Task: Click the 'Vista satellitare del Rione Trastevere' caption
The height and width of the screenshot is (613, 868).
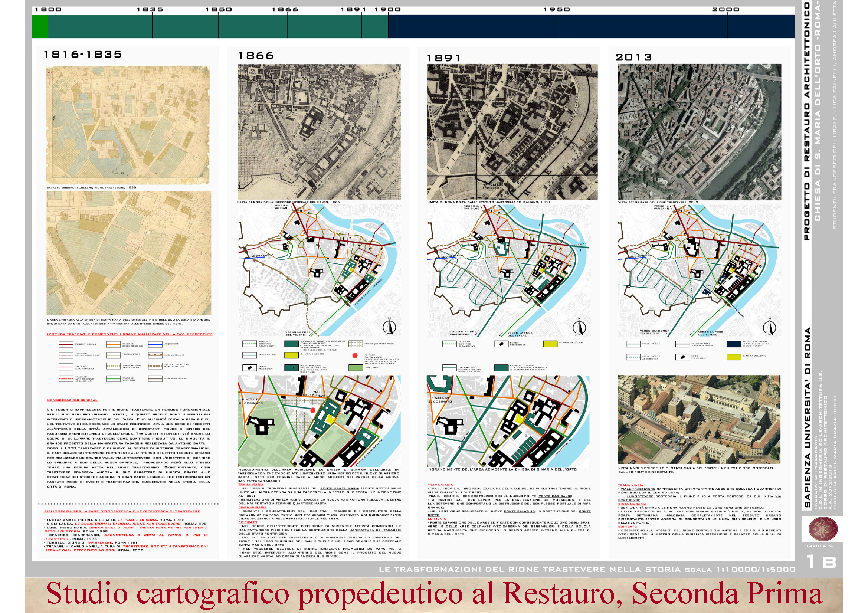Action: [x=658, y=202]
